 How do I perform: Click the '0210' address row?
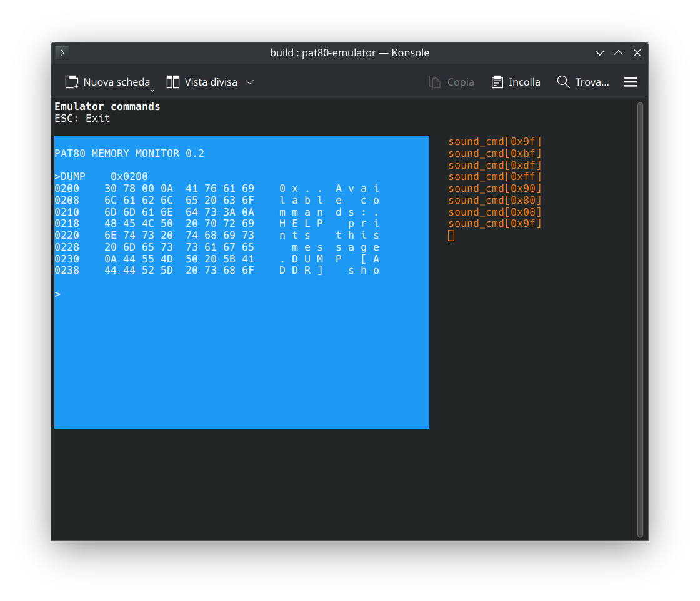(x=217, y=212)
